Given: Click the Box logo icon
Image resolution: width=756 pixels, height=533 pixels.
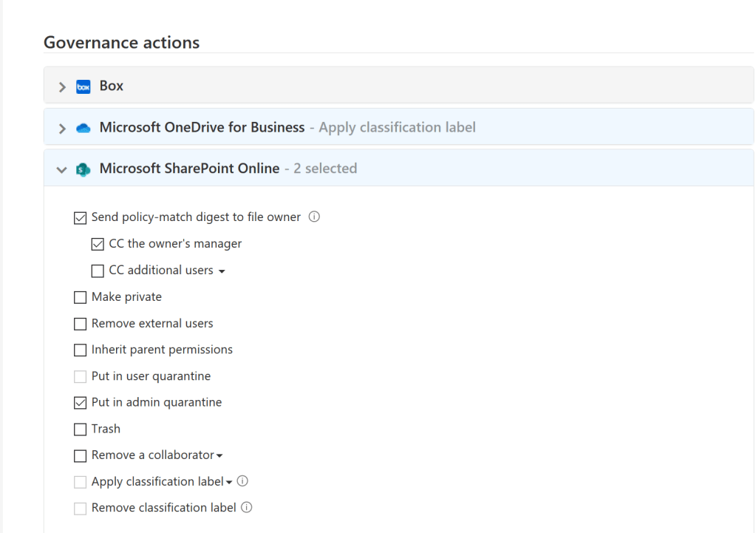Looking at the screenshot, I should pyautogui.click(x=84, y=86).
